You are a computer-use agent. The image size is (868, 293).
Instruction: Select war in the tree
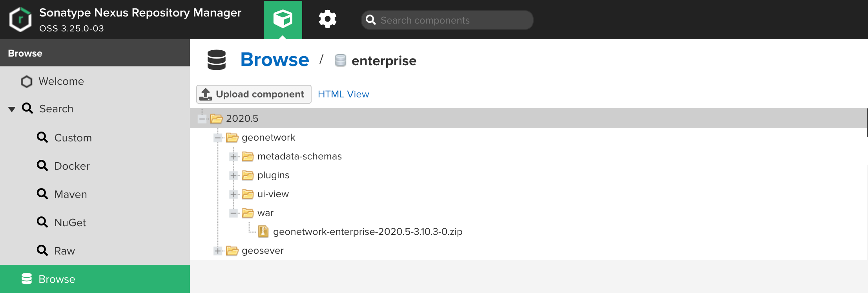tap(265, 213)
